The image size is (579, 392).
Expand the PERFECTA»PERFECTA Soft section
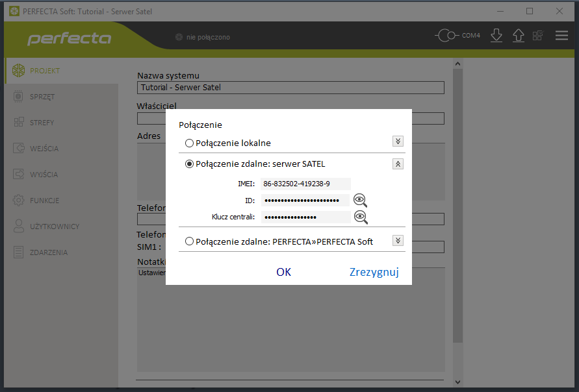click(x=398, y=241)
